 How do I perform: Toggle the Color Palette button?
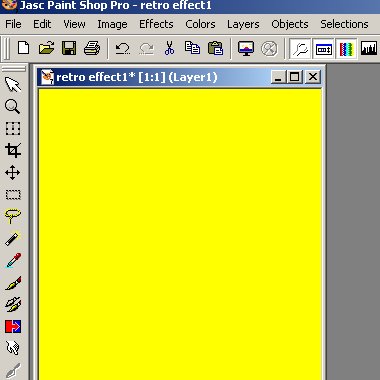pyautogui.click(x=346, y=49)
